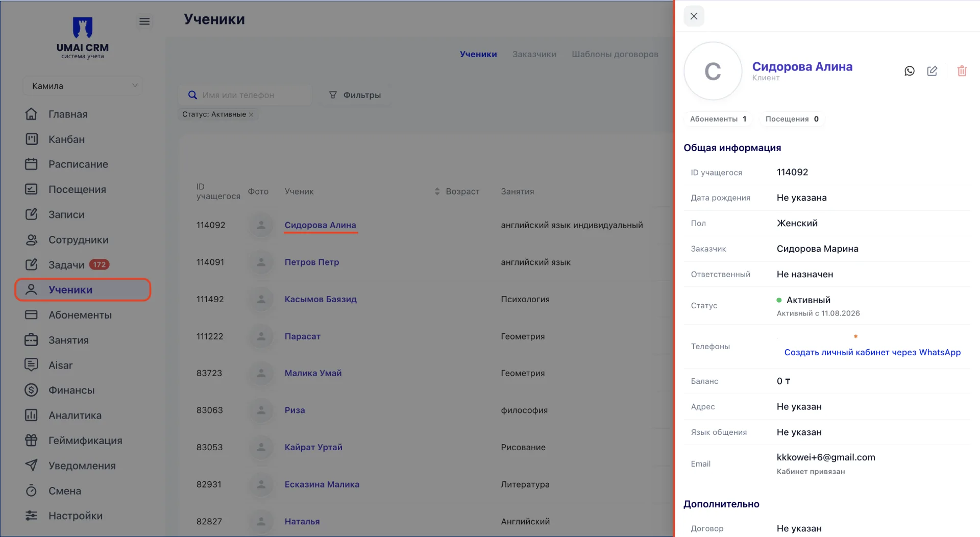The image size is (980, 537).
Task: Click the Пол value Женский
Action: coord(797,223)
